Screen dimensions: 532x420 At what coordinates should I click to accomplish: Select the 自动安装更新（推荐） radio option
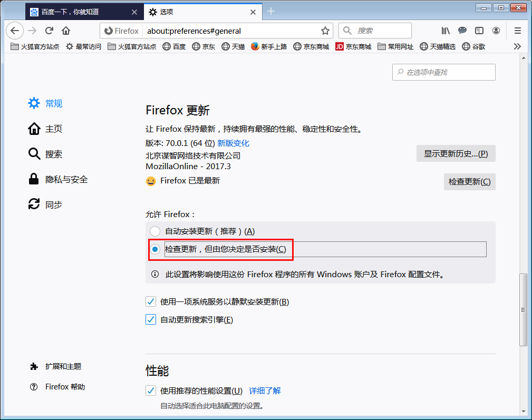coord(156,231)
